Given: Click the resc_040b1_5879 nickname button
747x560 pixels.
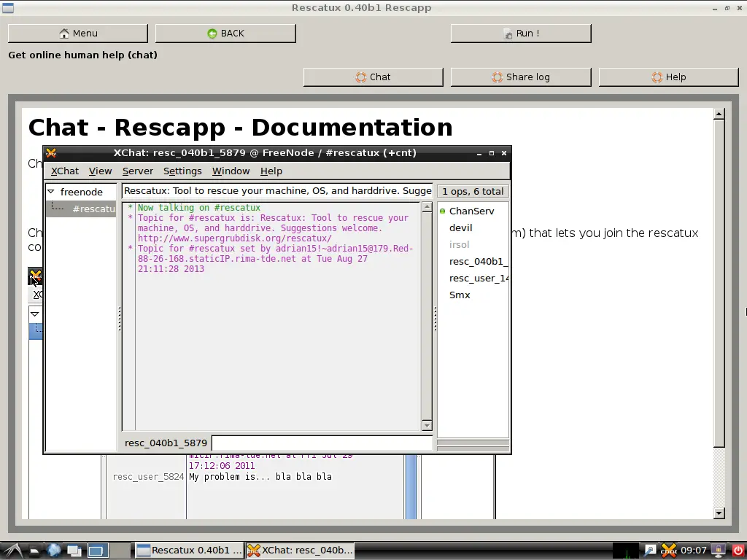Looking at the screenshot, I should (x=166, y=443).
